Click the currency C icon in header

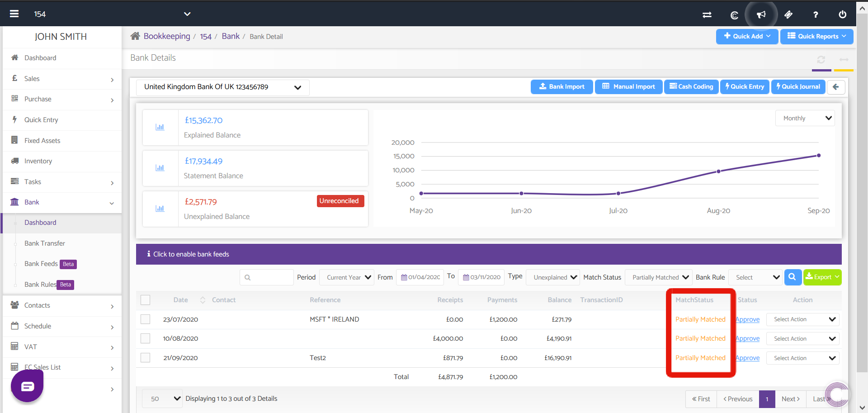(734, 15)
